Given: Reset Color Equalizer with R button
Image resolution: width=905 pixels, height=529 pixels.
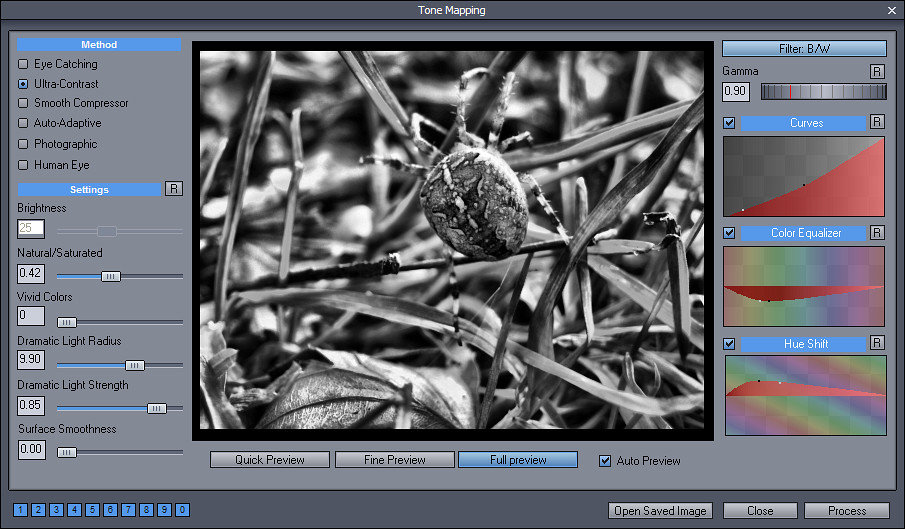Looking at the screenshot, I should (877, 233).
